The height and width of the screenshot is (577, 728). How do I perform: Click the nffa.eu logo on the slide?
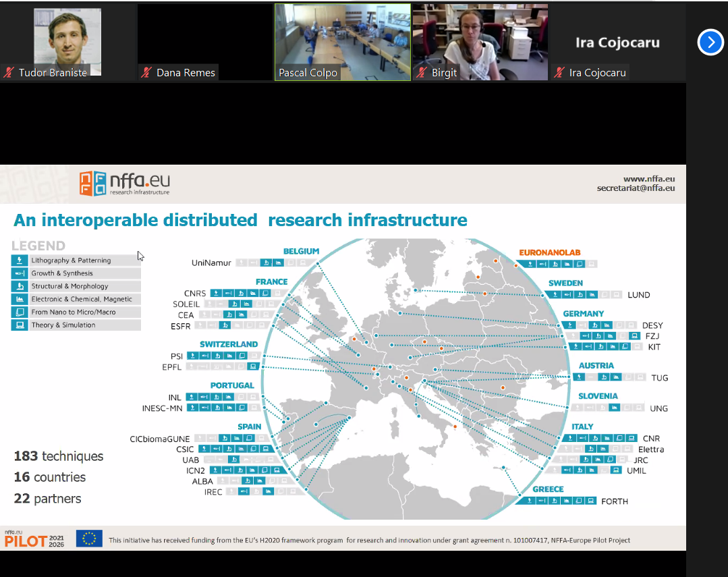124,184
